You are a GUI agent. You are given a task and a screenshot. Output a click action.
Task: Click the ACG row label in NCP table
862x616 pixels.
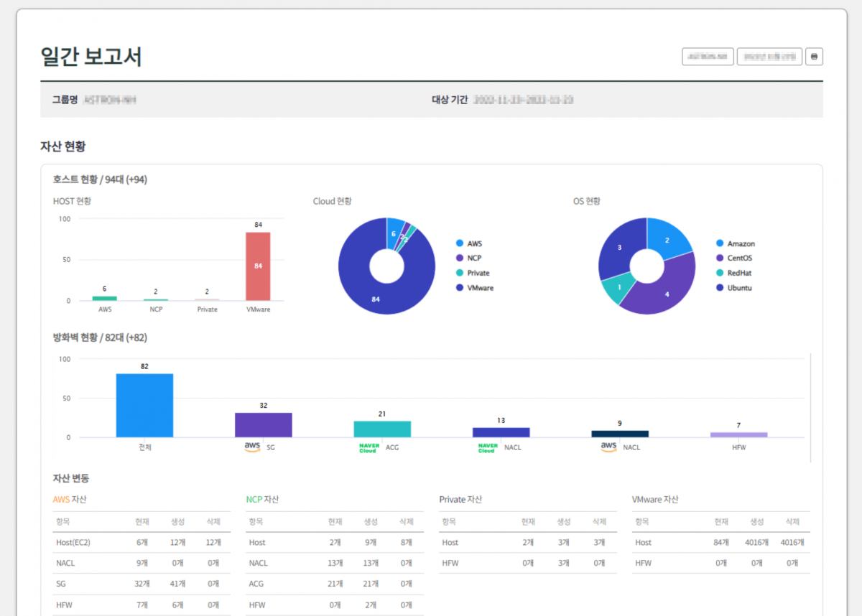pyautogui.click(x=256, y=584)
